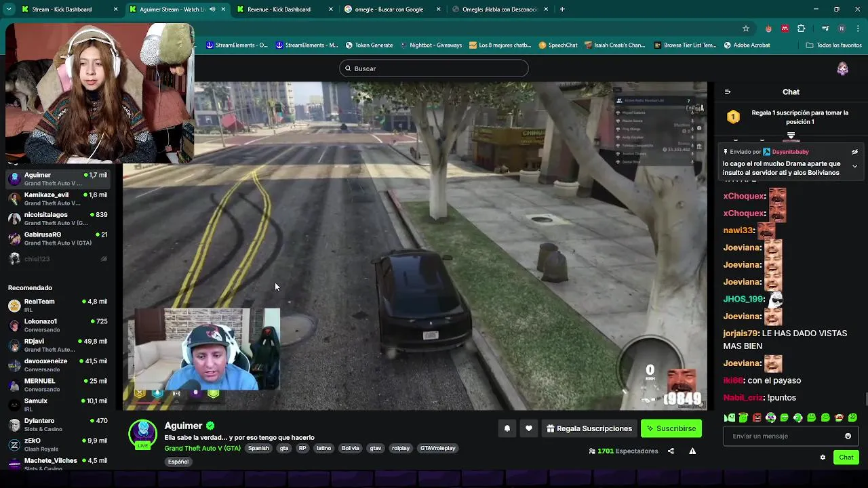Open Chrome three-dot menu
868x488 pixels.
click(x=858, y=28)
